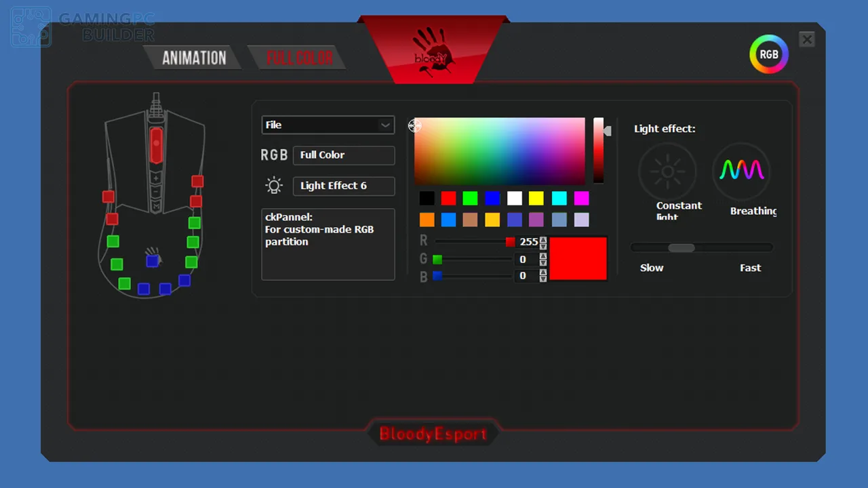Click the G value field showing 0

click(527, 259)
